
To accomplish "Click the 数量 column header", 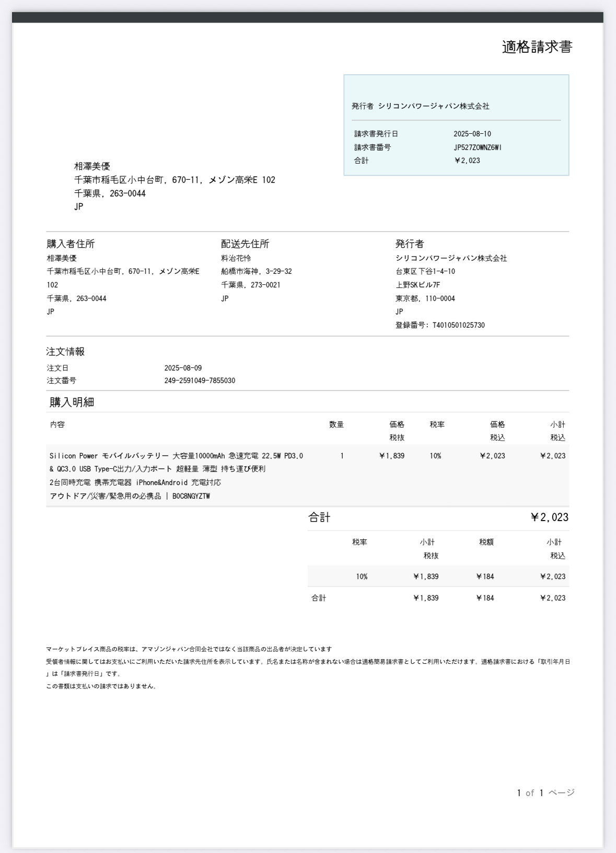I will (336, 424).
